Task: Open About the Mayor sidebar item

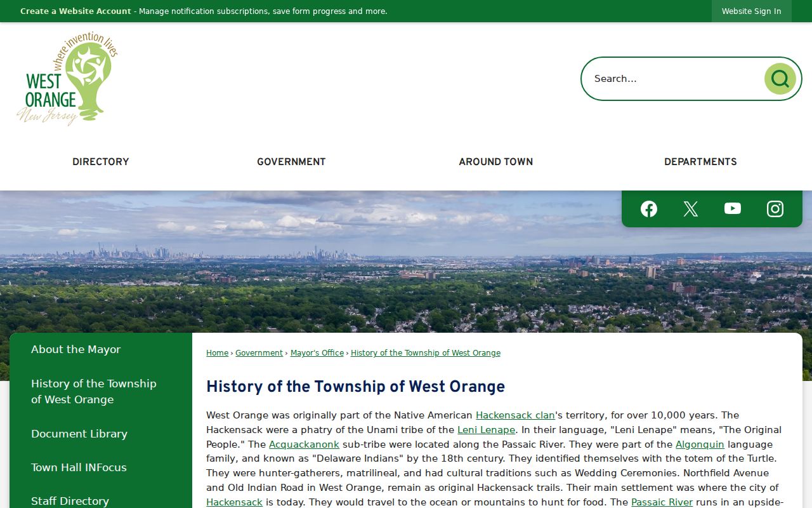Action: pyautogui.click(x=101, y=349)
